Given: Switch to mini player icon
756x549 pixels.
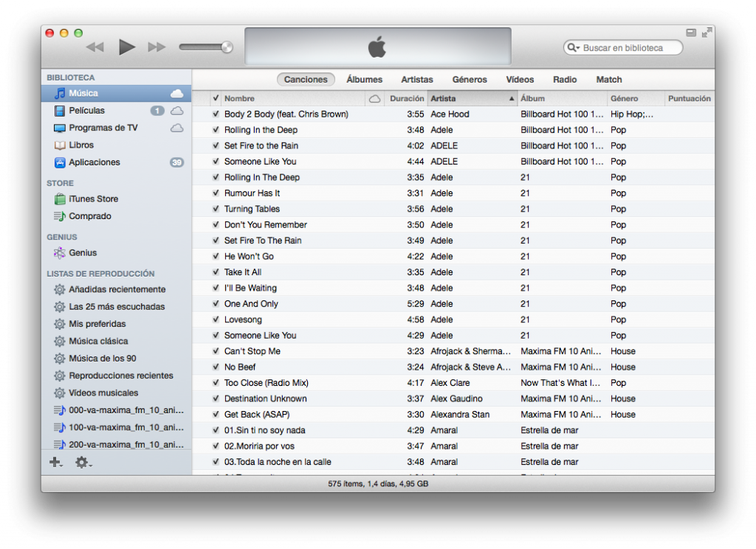Looking at the screenshot, I should pyautogui.click(x=691, y=32).
